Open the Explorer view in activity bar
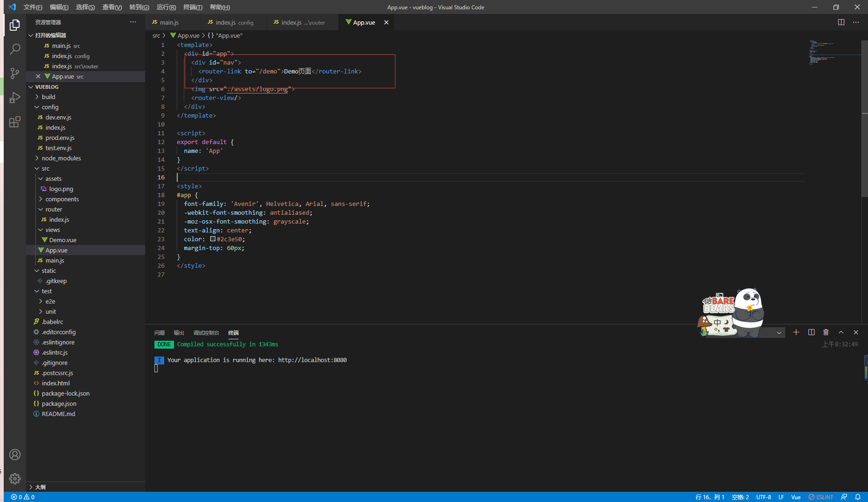Viewport: 868px width, 502px height. click(x=15, y=25)
